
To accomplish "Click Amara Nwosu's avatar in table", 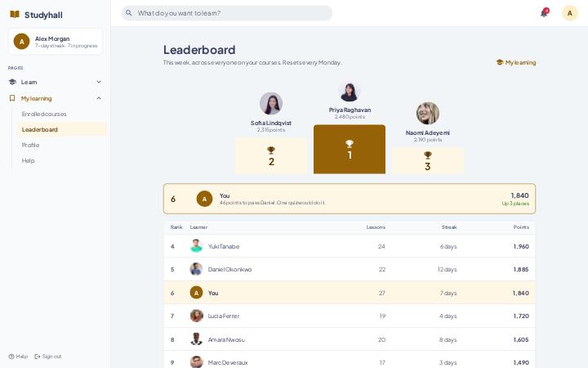I will tap(196, 339).
